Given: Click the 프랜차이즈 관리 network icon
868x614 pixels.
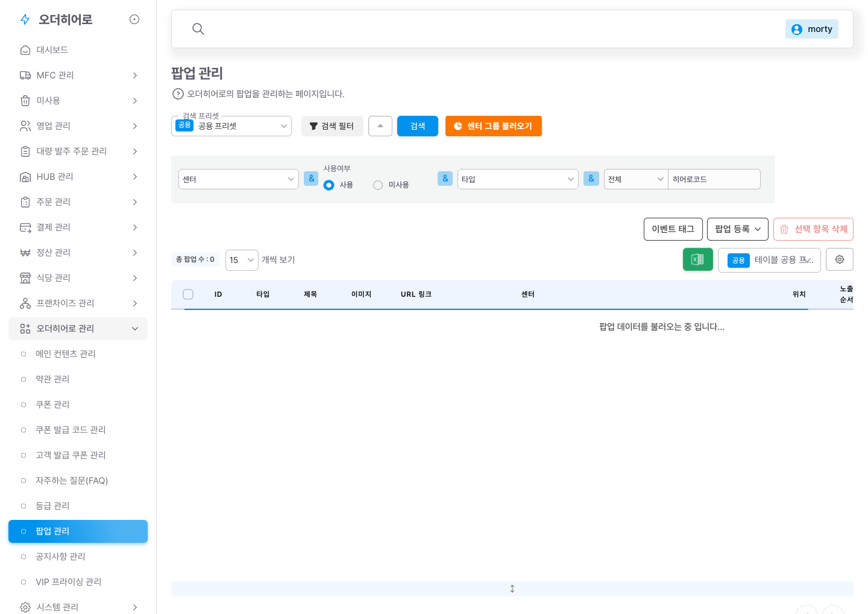Looking at the screenshot, I should click(25, 303).
